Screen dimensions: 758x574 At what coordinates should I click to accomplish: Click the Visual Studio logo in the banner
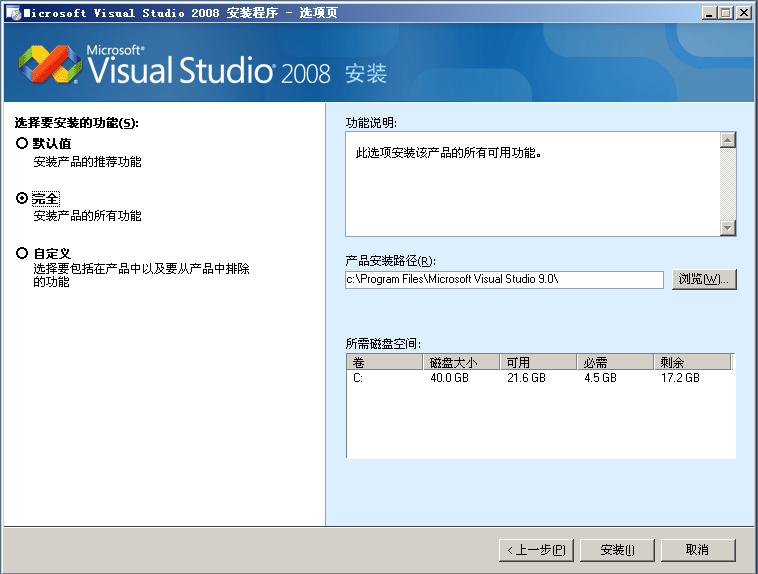coord(50,64)
